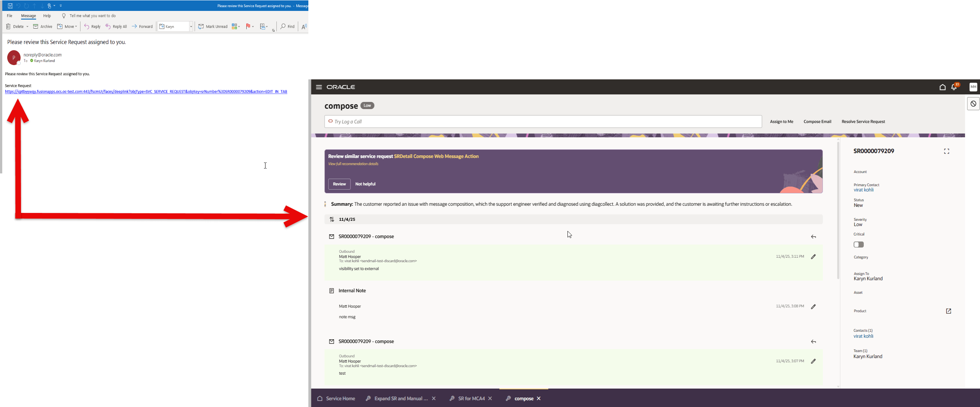Expand the Move dropdown in ribbon
Viewport: 980px width, 407px height.
[x=76, y=27]
